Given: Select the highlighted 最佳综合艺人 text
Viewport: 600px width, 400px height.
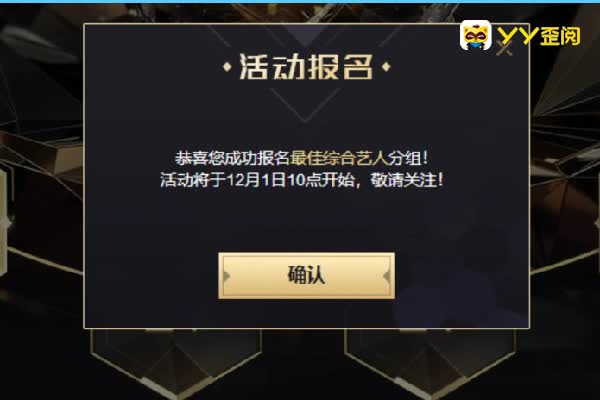Looking at the screenshot, I should 339,158.
